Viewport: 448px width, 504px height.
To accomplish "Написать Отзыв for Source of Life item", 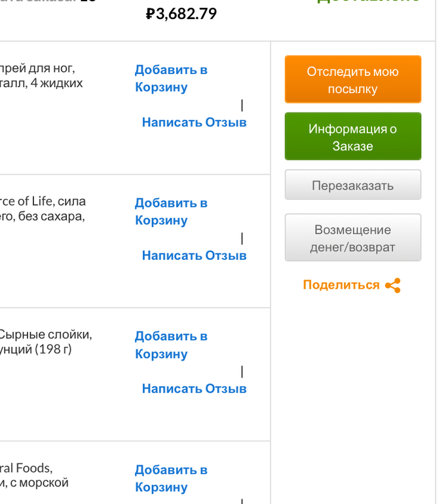I will click(x=194, y=255).
